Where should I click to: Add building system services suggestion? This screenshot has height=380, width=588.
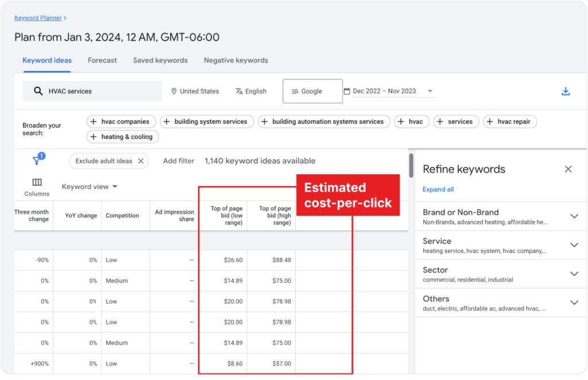pos(207,122)
